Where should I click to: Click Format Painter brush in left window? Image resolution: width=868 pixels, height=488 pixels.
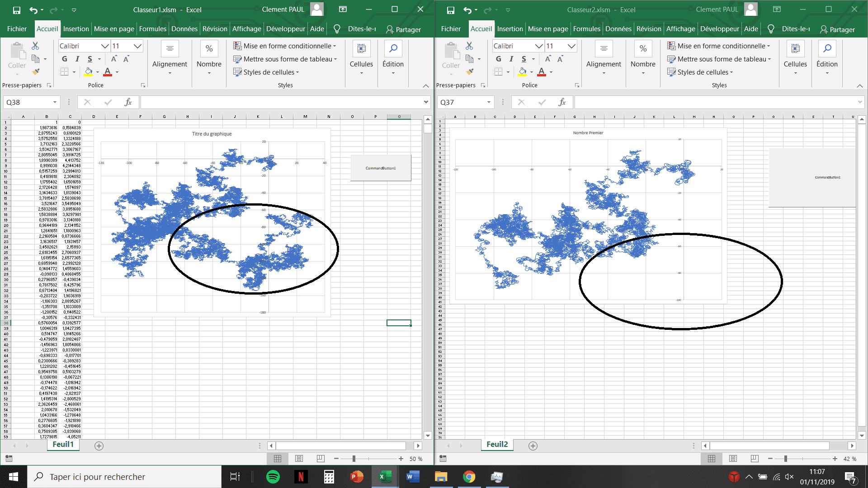tap(36, 72)
